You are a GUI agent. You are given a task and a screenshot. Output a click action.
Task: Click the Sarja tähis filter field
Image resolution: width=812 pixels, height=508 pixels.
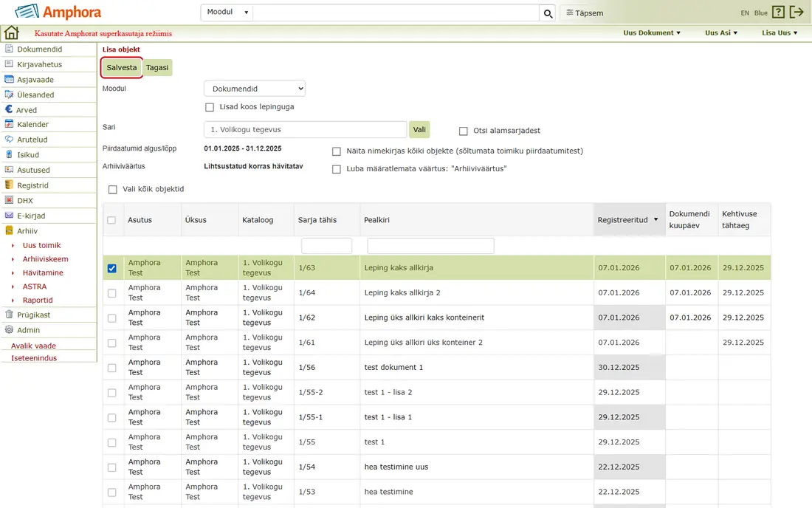327,246
